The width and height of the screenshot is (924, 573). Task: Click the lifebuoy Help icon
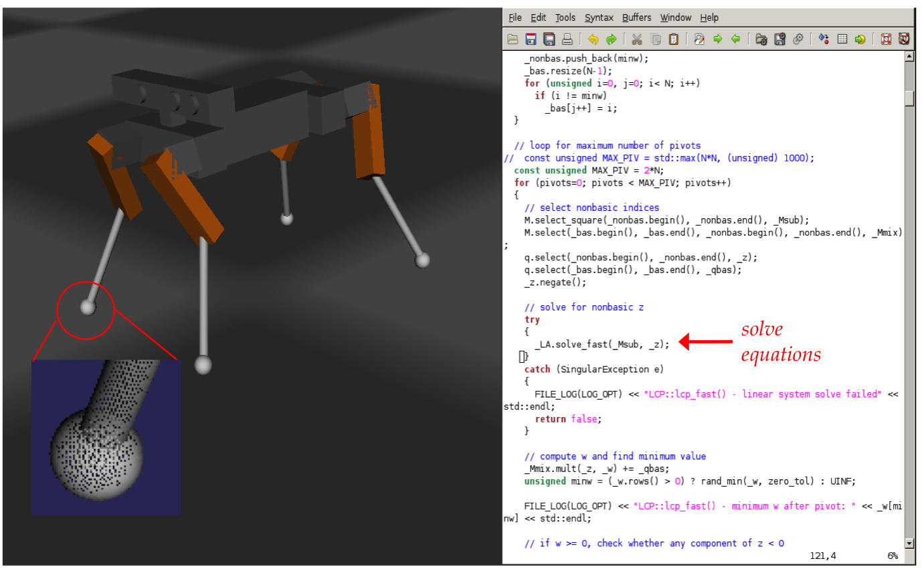coord(887,39)
